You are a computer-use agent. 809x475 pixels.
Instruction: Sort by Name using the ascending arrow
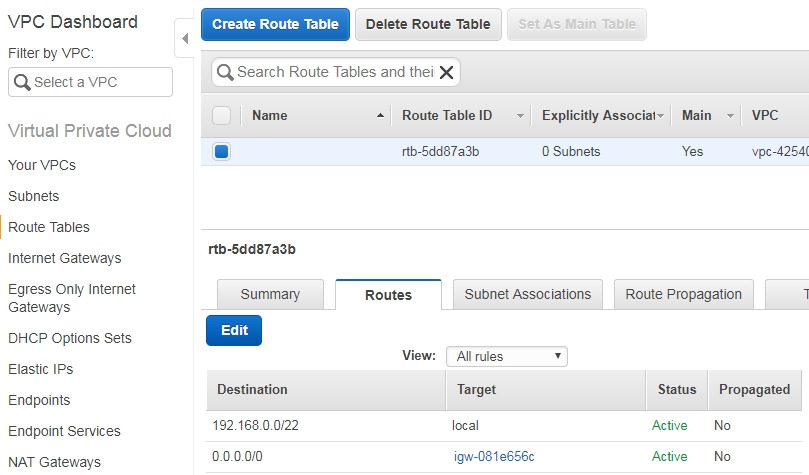tap(380, 116)
